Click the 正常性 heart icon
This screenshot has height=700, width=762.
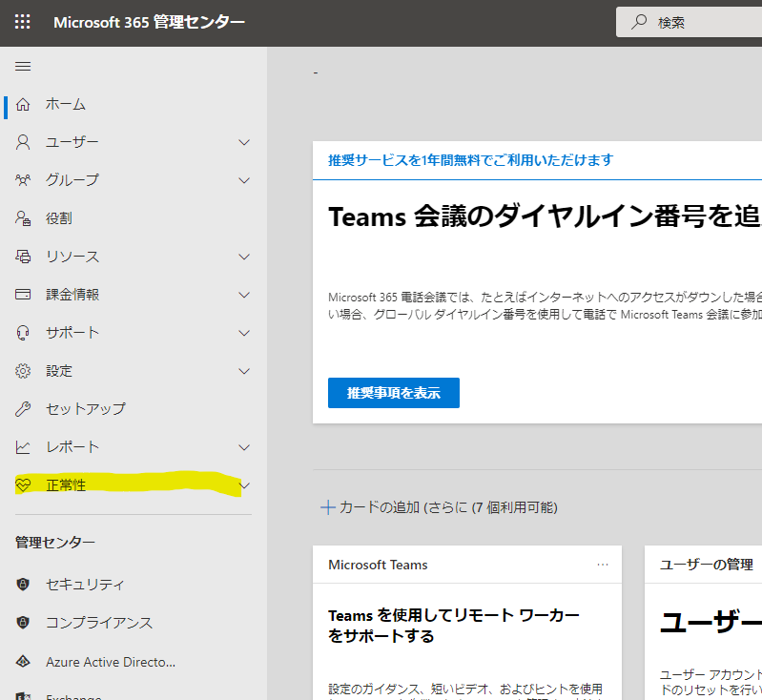pos(23,485)
